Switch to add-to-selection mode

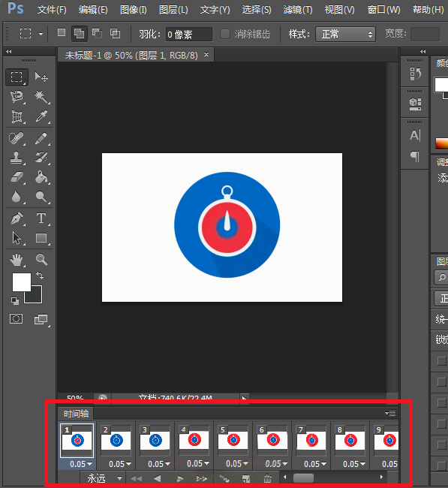(x=79, y=33)
